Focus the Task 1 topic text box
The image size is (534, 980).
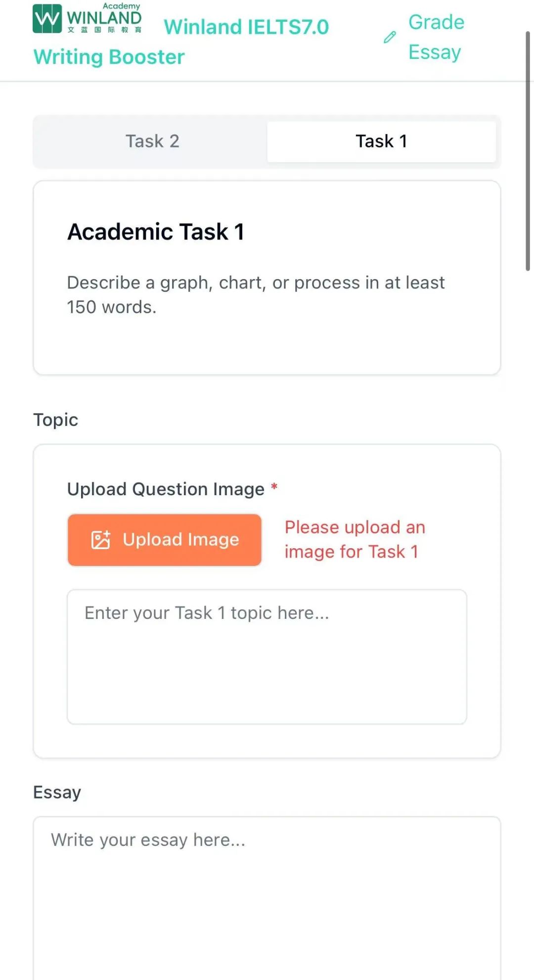267,657
